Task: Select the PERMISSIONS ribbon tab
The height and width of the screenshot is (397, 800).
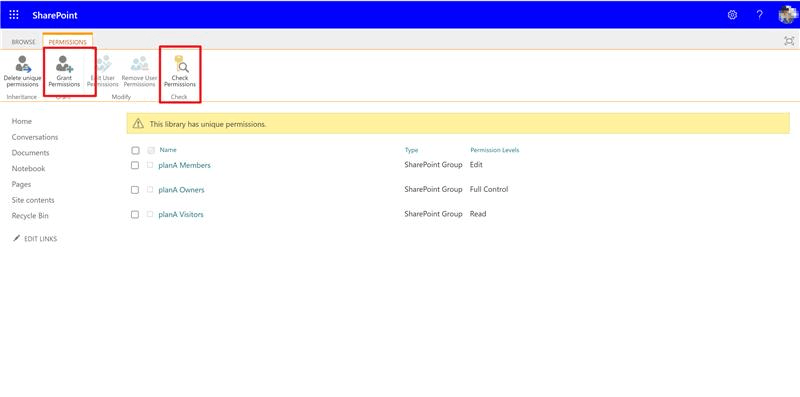Action: tap(68, 42)
